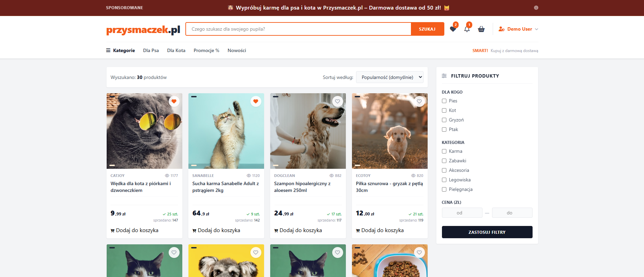Apply filters with ZASTOSUJ FILTRY button

click(x=487, y=232)
